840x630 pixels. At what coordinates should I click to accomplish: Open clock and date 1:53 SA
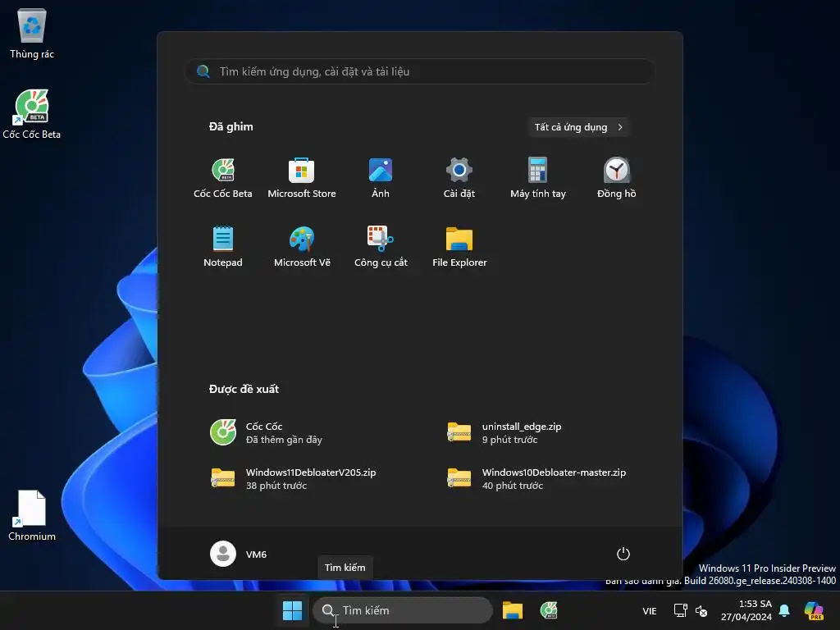[x=746, y=610]
